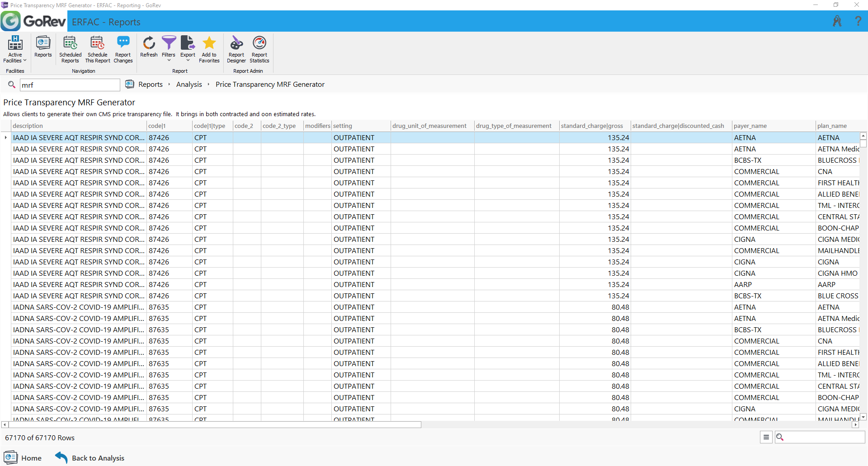Screen dimensions: 868x466
Task: Click the first row indicator arrow
Action: (5, 137)
